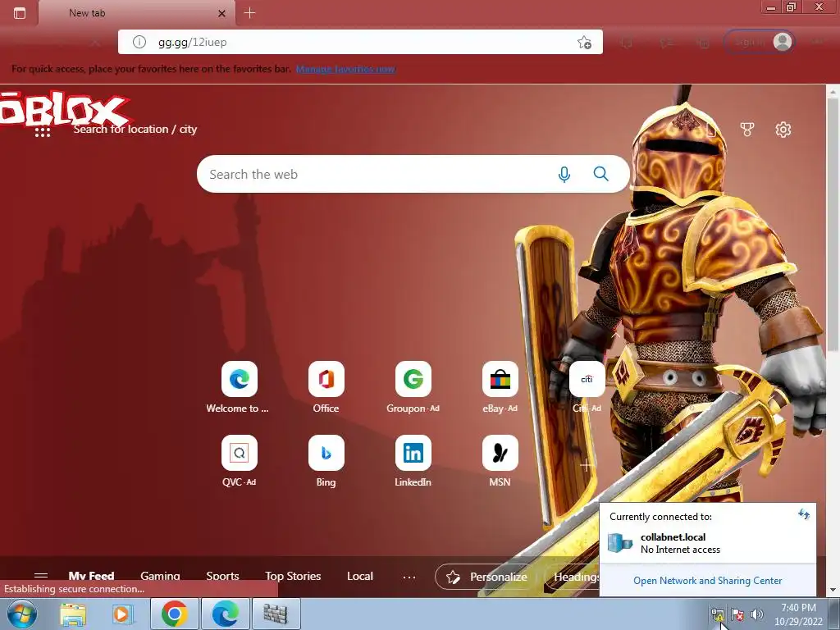
Task: Open the Windows Start menu
Action: point(21,614)
